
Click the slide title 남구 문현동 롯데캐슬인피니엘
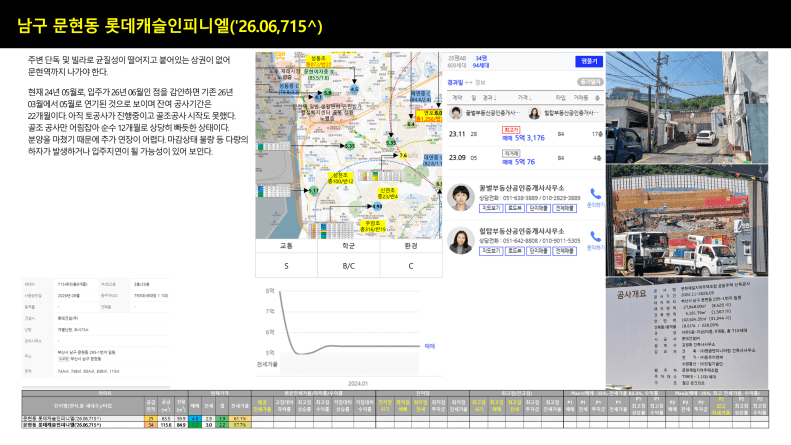pos(170,26)
